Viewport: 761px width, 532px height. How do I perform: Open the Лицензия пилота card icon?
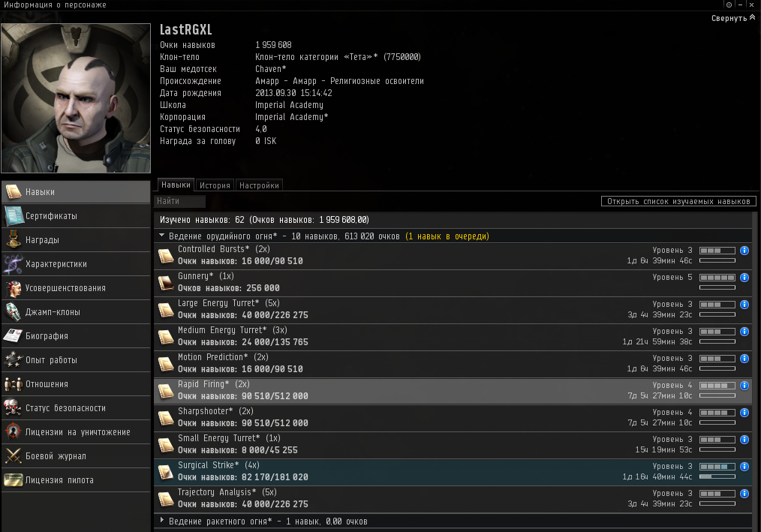point(14,480)
